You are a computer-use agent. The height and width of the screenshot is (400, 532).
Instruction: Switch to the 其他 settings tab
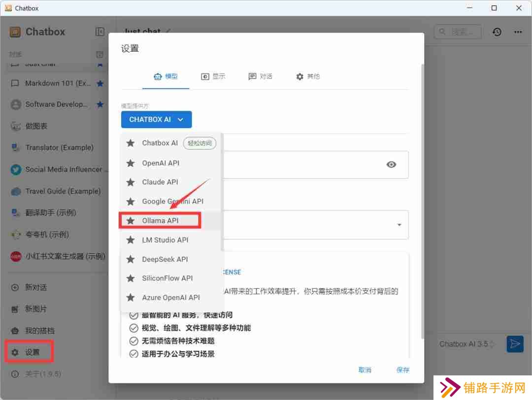(308, 77)
